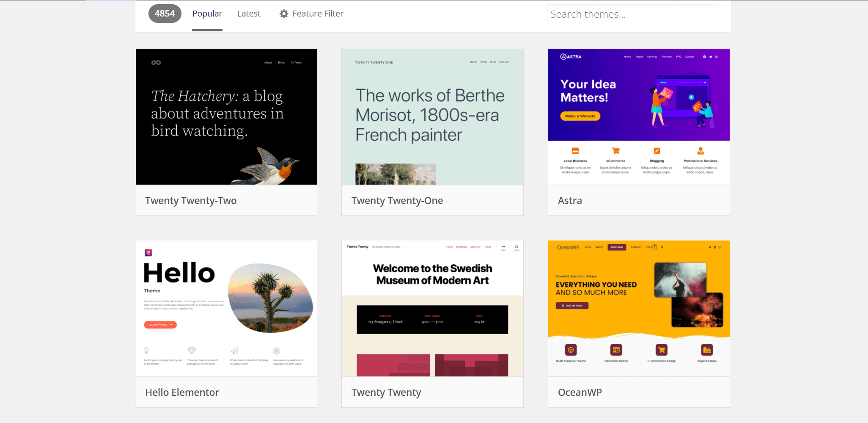Screen dimensions: 868x423
Task: Click the Elementor Ready icon in OceanWP preview
Action: (x=616, y=350)
